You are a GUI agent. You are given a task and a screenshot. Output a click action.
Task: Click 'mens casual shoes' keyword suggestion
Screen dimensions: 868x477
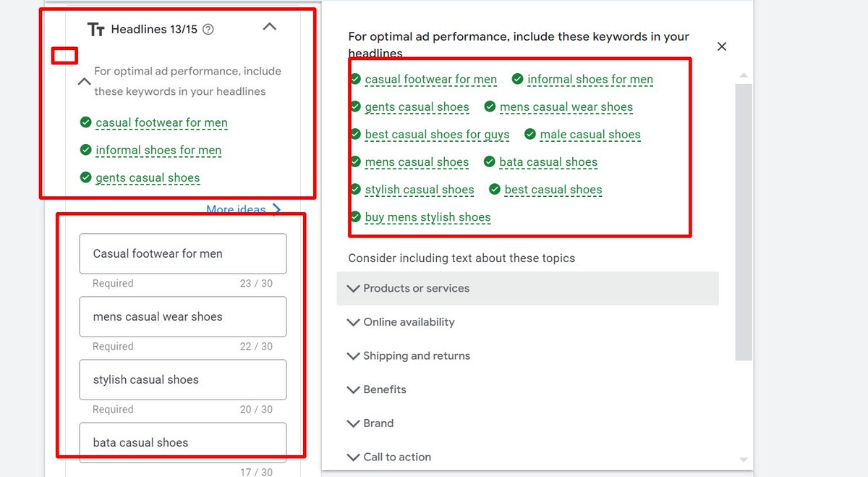417,161
